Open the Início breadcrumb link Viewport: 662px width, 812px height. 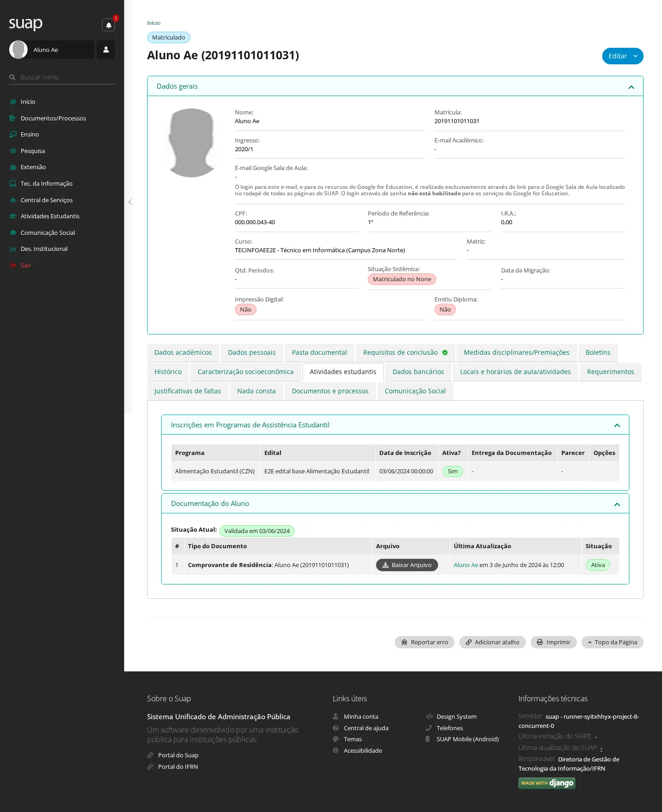(x=154, y=23)
